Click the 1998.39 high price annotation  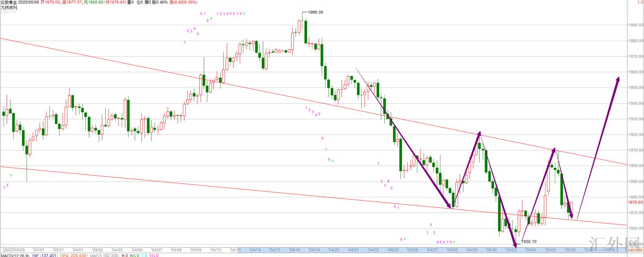point(315,12)
